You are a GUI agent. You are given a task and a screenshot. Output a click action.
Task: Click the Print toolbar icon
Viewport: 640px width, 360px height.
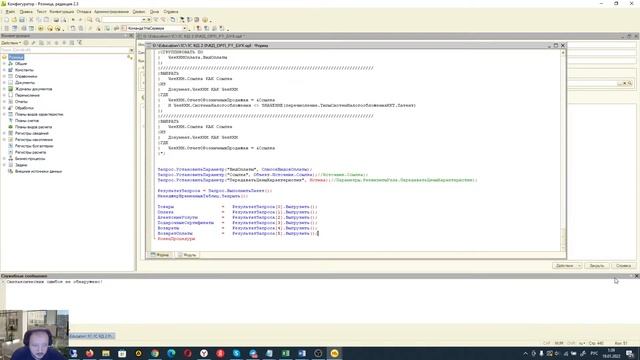tap(56, 20)
